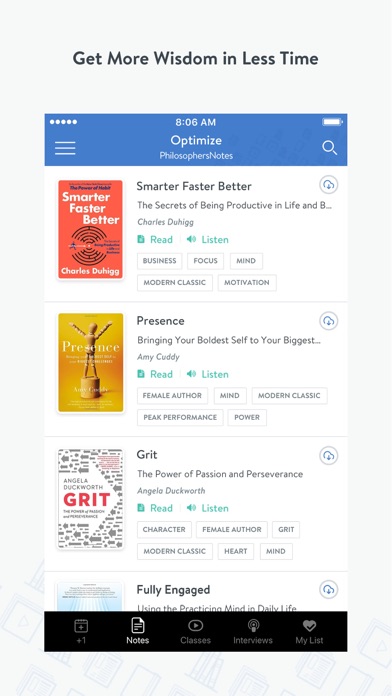Select the BUSINESS tag
Viewport: 392px width, 696px height.
click(x=160, y=261)
